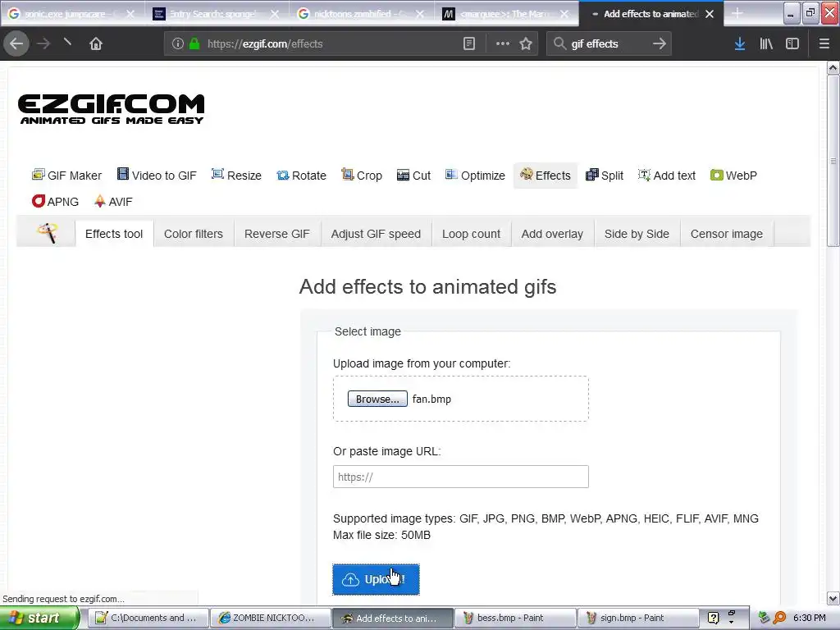Bookmark this page with the star icon
The image size is (840, 630).
coord(526,43)
